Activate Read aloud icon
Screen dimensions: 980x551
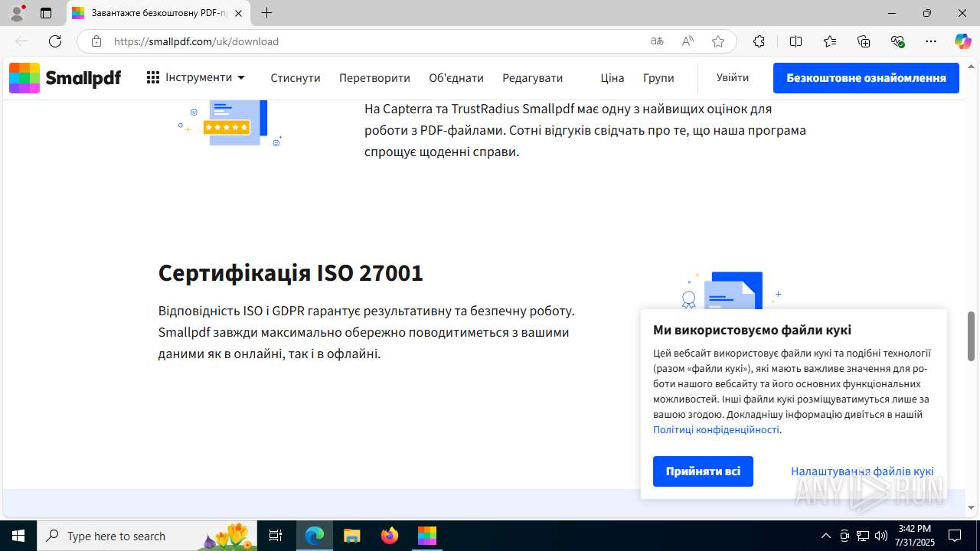[688, 41]
